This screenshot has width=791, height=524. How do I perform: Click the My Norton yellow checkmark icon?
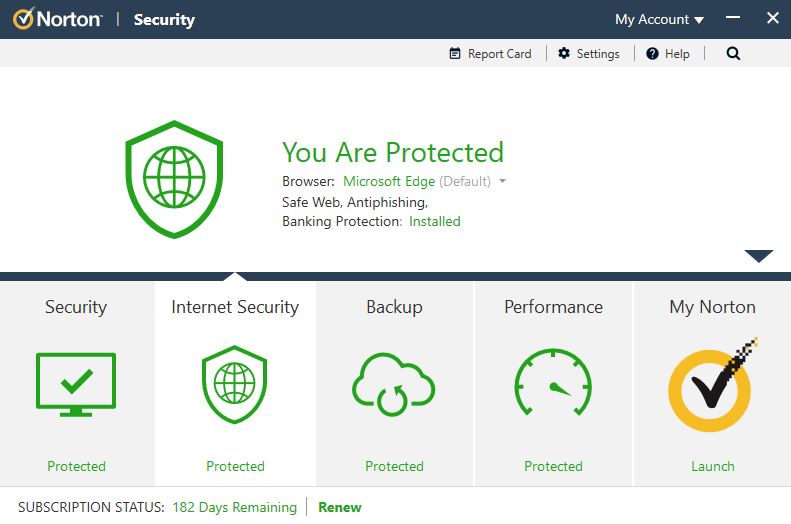point(712,385)
